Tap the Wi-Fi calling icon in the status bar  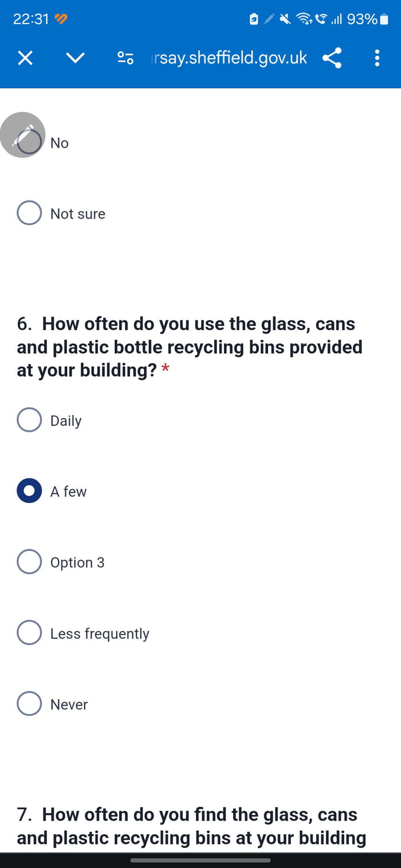tap(321, 19)
